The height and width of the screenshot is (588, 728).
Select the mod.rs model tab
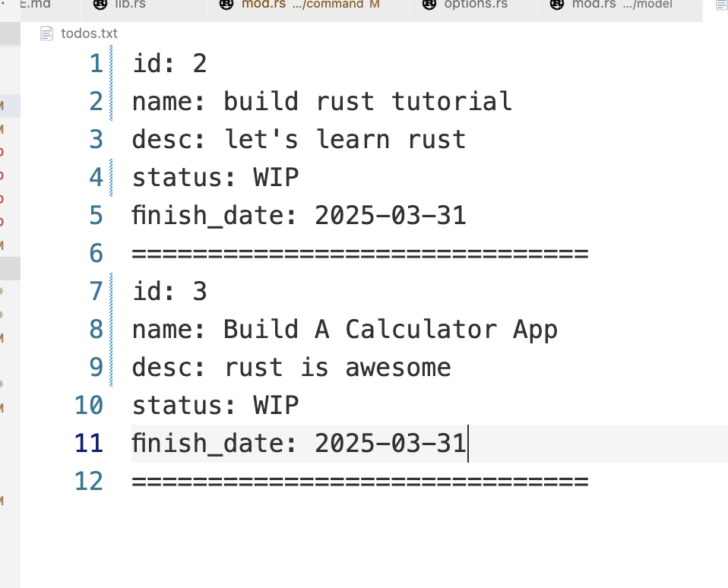[620, 7]
